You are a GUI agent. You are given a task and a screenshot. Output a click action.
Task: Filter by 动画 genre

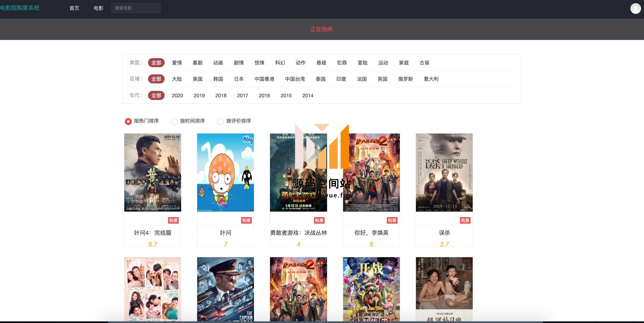click(x=218, y=63)
